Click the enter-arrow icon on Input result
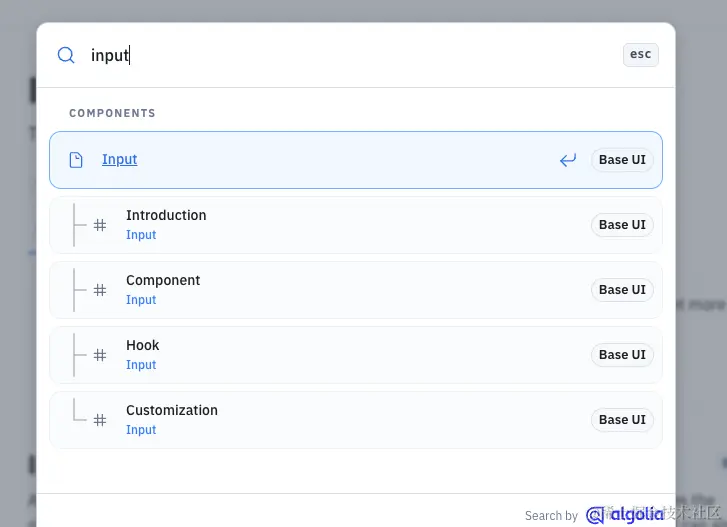The height and width of the screenshot is (527, 727). point(568,160)
